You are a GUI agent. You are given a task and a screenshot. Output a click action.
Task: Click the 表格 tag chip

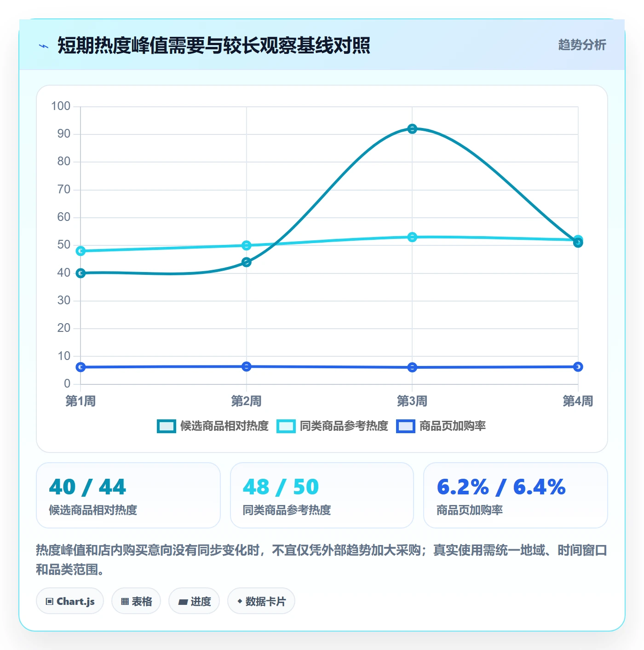point(136,601)
